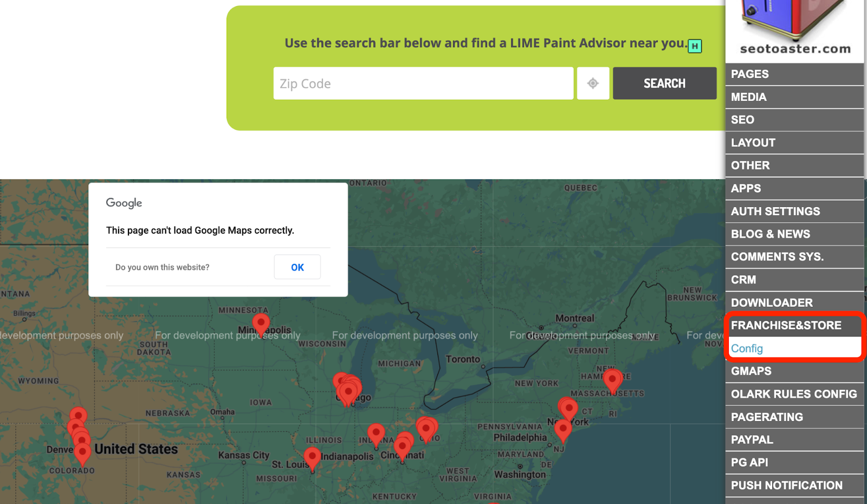This screenshot has height=504, width=867.
Task: Open the PG API section
Action: (794, 463)
